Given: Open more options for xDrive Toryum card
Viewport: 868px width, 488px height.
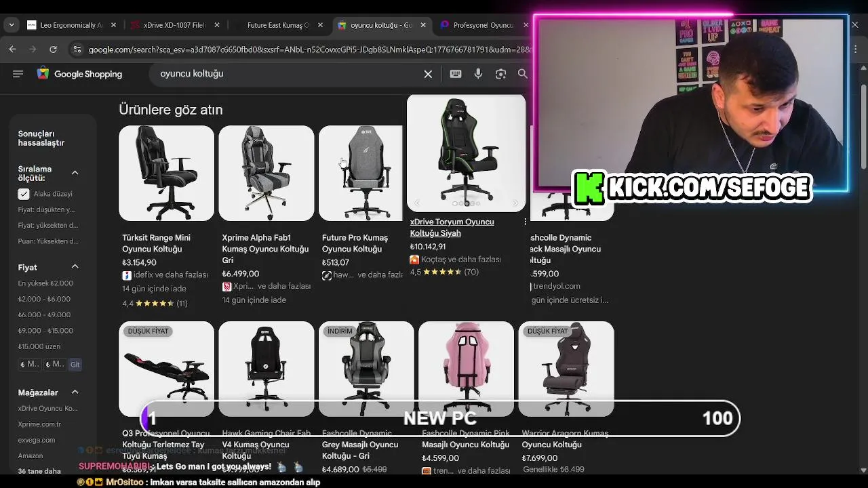Looking at the screenshot, I should click(x=525, y=222).
